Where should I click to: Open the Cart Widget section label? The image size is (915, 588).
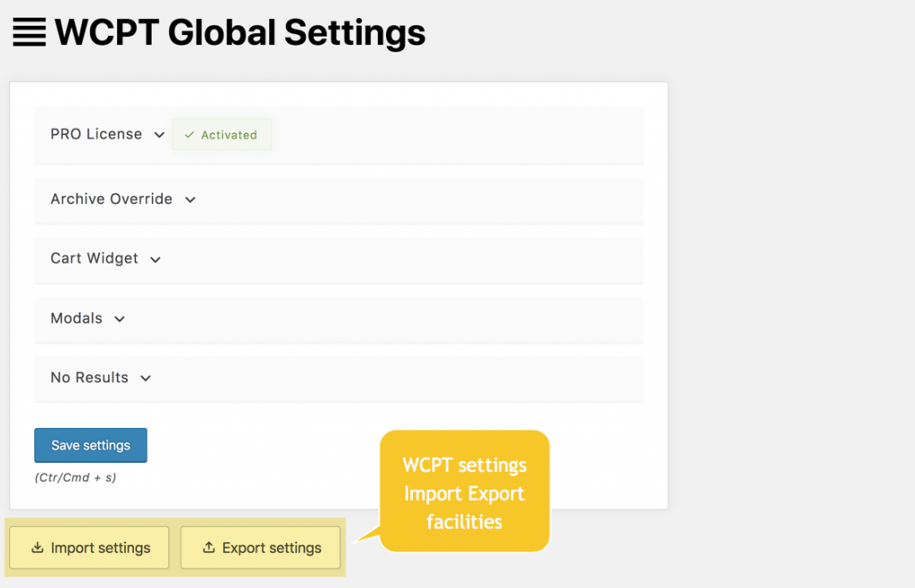pyautogui.click(x=95, y=258)
